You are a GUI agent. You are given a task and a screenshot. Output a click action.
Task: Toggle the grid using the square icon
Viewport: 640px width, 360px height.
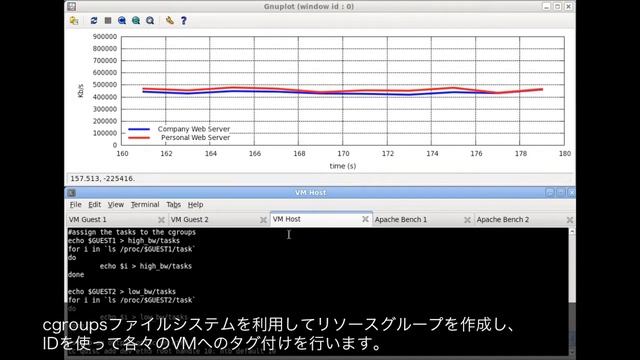click(108, 20)
